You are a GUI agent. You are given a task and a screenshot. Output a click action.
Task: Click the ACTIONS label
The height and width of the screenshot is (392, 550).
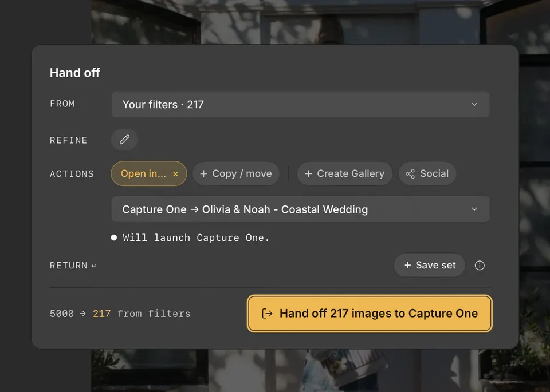coord(72,174)
